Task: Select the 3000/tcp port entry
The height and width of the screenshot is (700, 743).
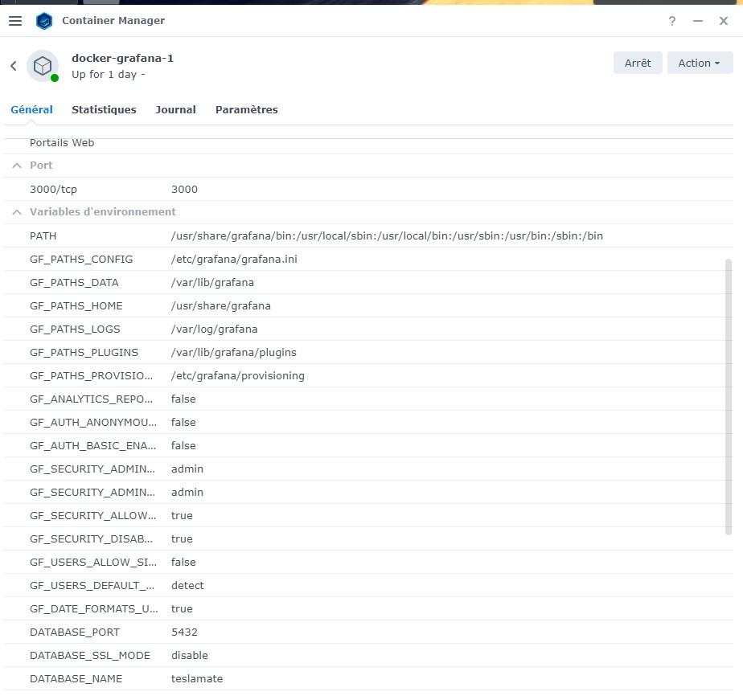Action: [x=53, y=190]
